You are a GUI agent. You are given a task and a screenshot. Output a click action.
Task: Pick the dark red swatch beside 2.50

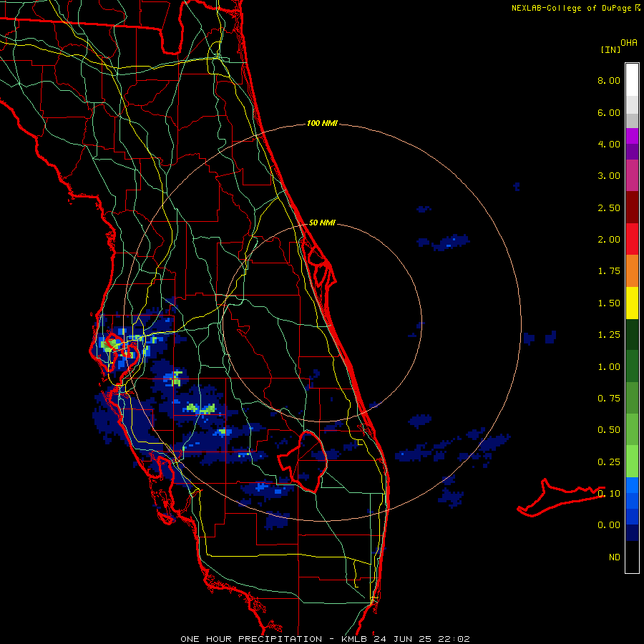click(x=632, y=208)
